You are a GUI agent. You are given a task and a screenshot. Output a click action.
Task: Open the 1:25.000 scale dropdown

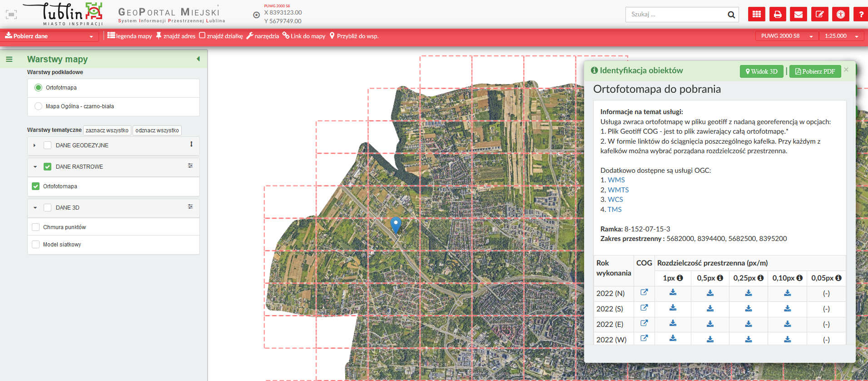coord(841,36)
